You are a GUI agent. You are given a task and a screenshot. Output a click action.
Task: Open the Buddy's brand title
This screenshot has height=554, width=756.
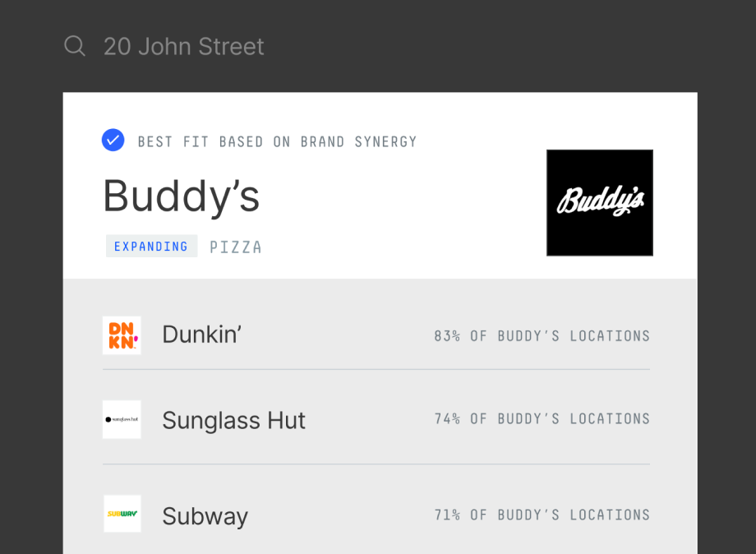(182, 196)
